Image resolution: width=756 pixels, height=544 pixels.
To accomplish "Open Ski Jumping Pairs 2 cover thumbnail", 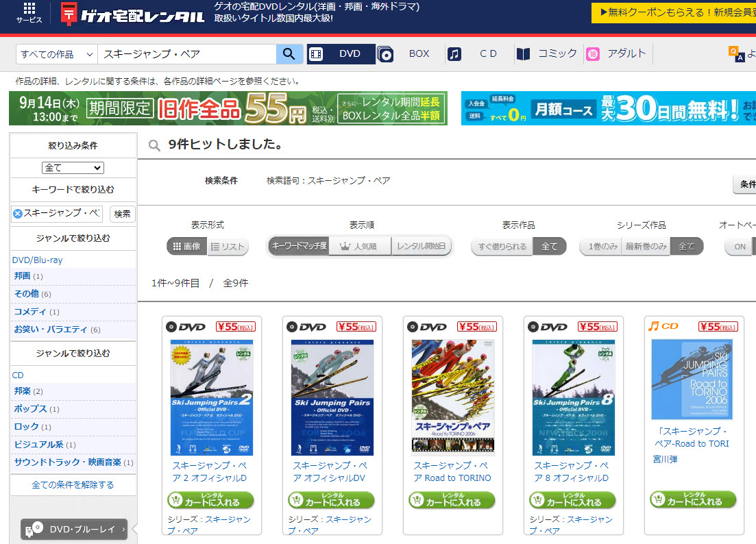I will pyautogui.click(x=212, y=397).
